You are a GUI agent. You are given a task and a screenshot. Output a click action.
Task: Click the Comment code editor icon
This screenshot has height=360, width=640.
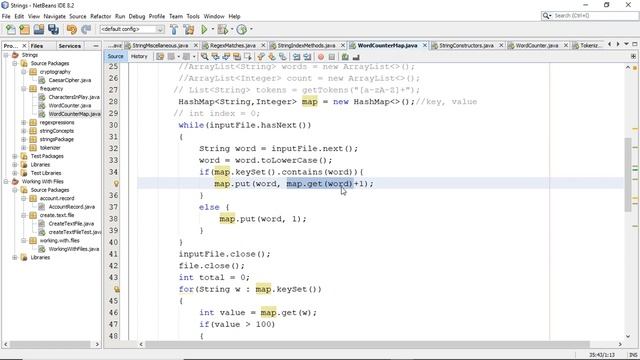click(345, 57)
